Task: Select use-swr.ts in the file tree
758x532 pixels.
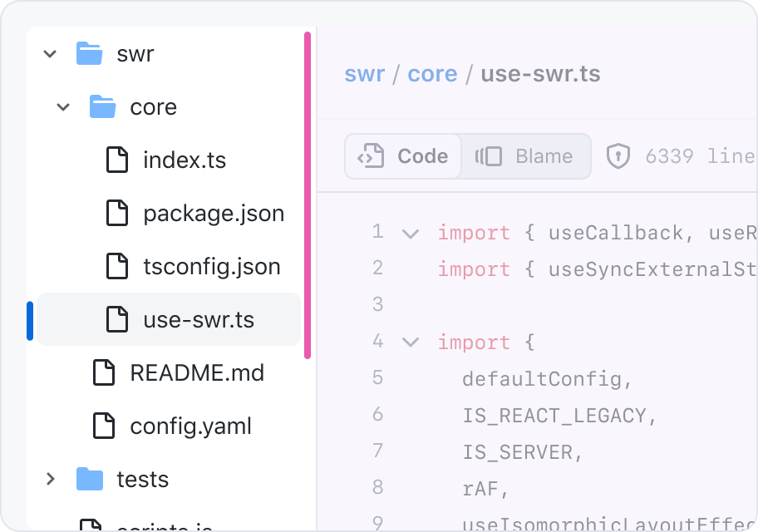Action: coord(169,319)
